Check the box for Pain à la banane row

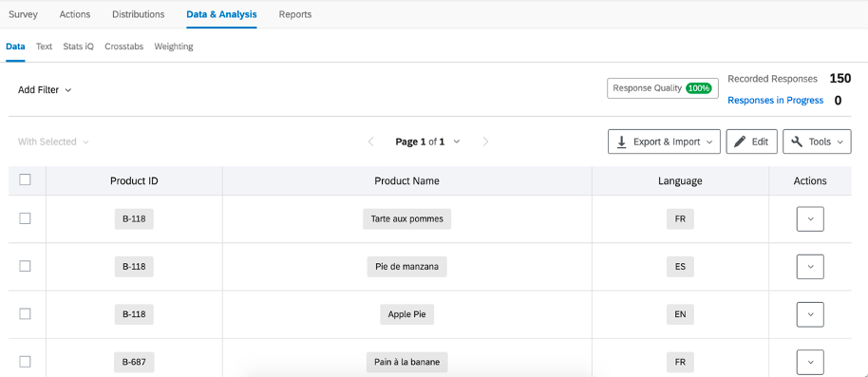pos(25,362)
